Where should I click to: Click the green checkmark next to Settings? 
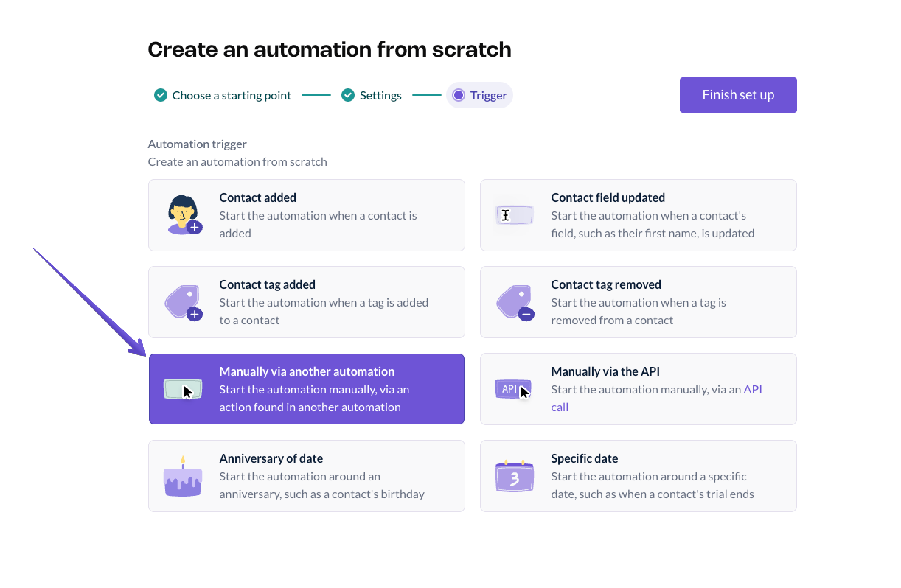tap(348, 95)
